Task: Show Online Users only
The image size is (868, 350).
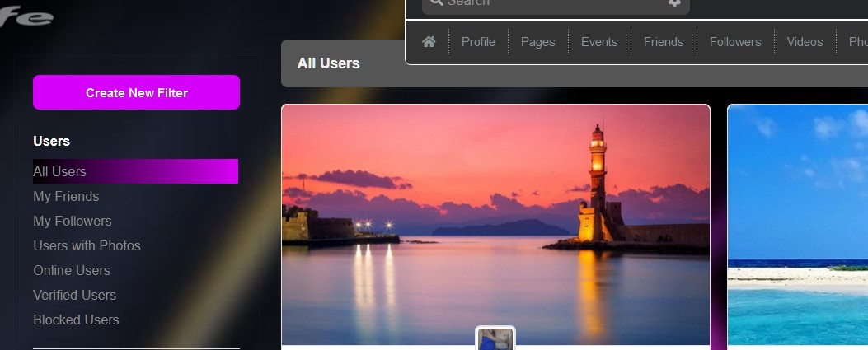Action: click(x=72, y=270)
